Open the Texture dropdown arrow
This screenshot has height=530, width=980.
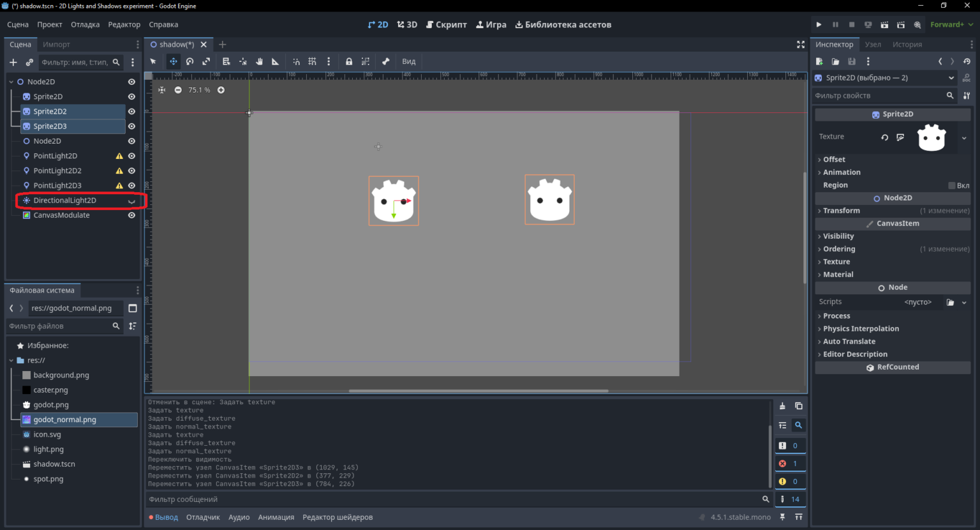[964, 137]
